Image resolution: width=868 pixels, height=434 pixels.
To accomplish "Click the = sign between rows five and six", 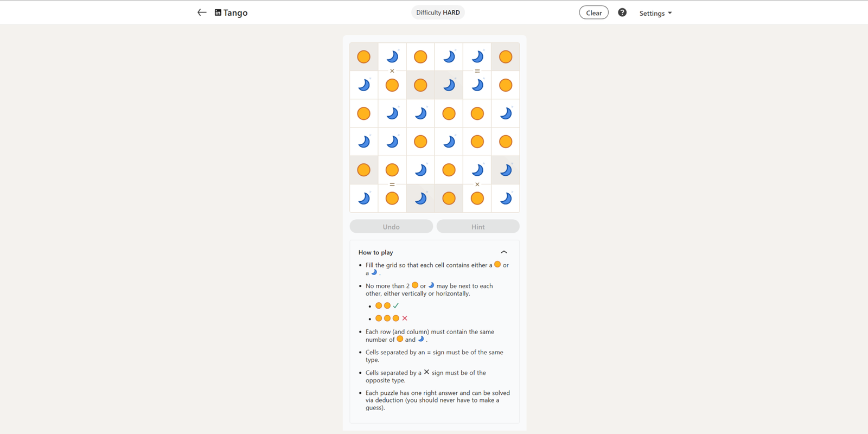I will (392, 184).
